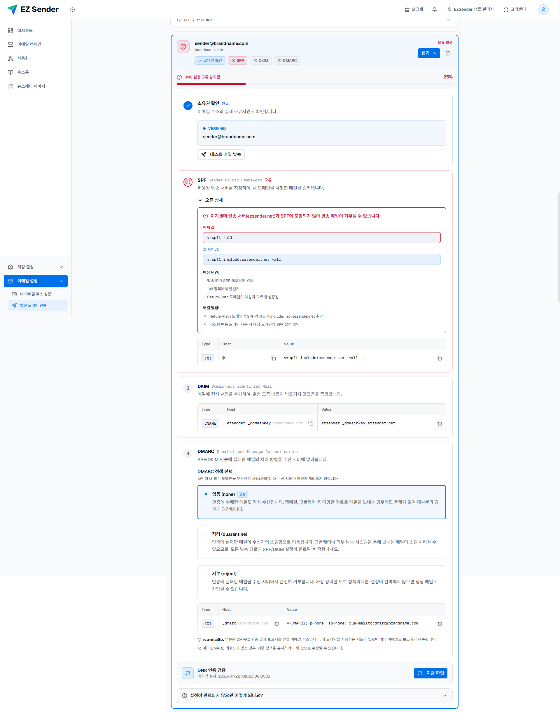Open user profile avatar icon
This screenshot has height=728, width=560.
click(543, 10)
